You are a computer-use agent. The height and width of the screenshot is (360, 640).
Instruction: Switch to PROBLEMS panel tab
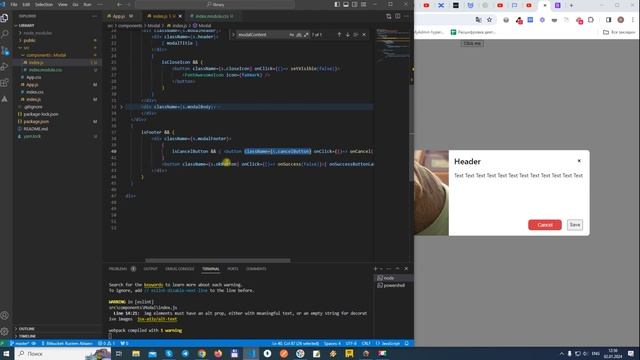tap(118, 269)
